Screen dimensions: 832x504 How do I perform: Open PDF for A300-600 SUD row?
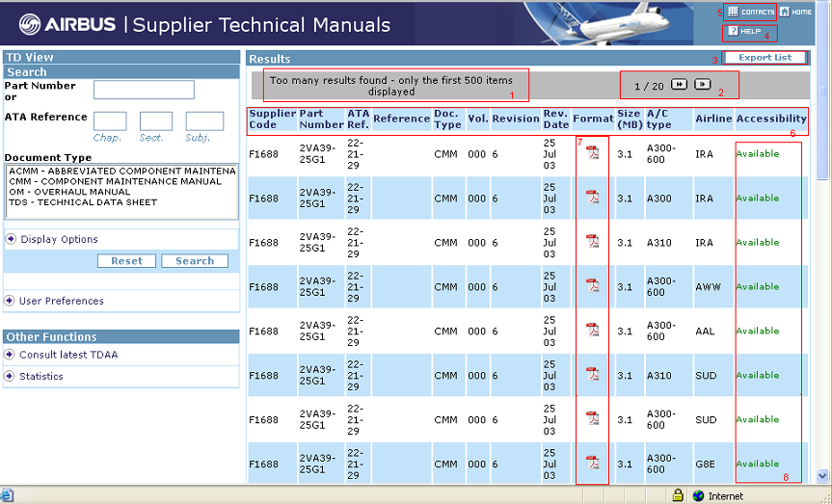592,418
